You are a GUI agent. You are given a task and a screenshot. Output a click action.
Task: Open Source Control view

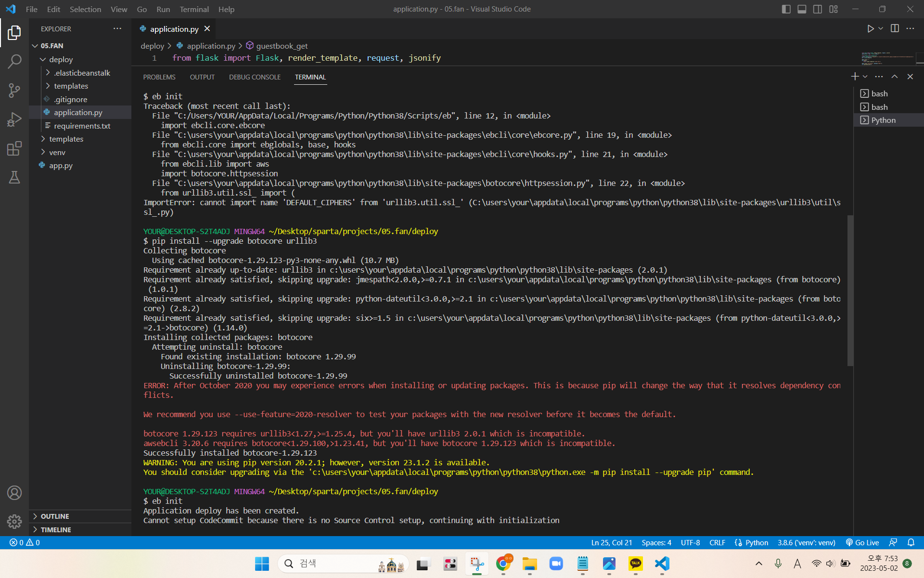14,90
